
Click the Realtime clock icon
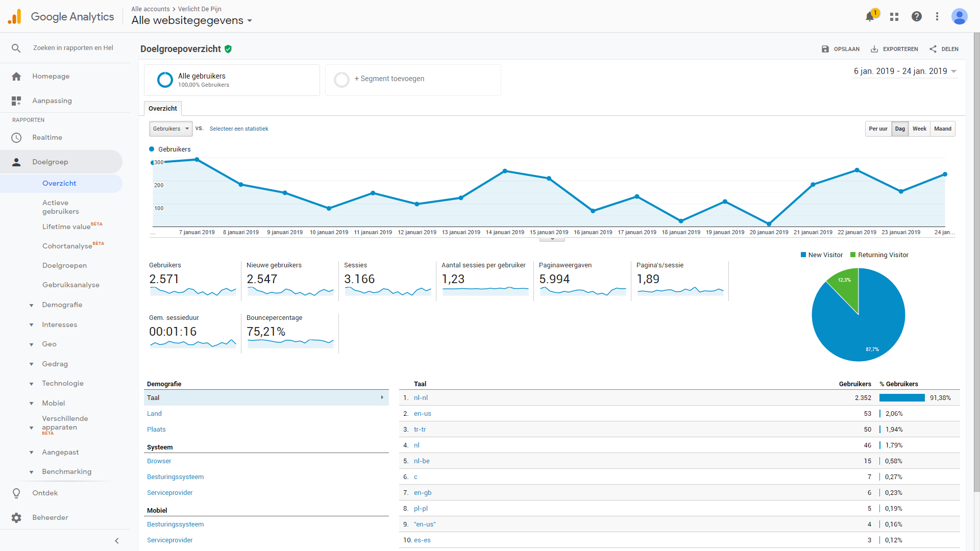click(16, 138)
